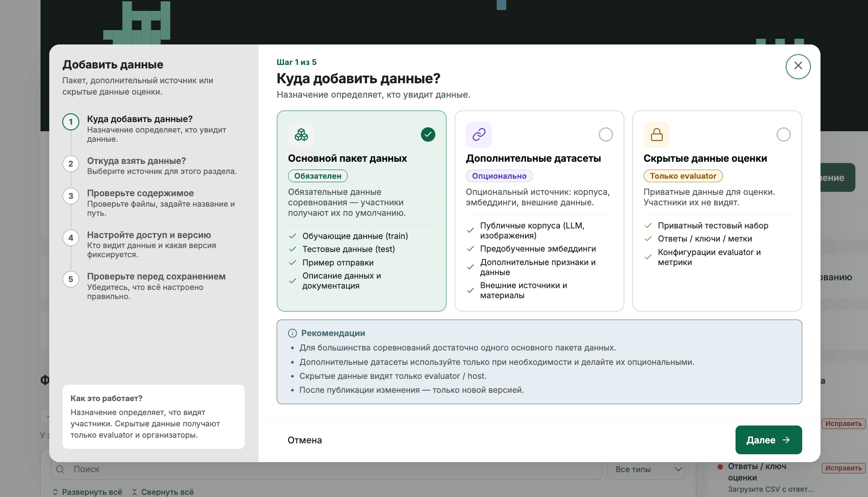Screen dimensions: 868x497
Task: Click the lock icon on Скрытые данные оценки card
Action: pyautogui.click(x=657, y=135)
